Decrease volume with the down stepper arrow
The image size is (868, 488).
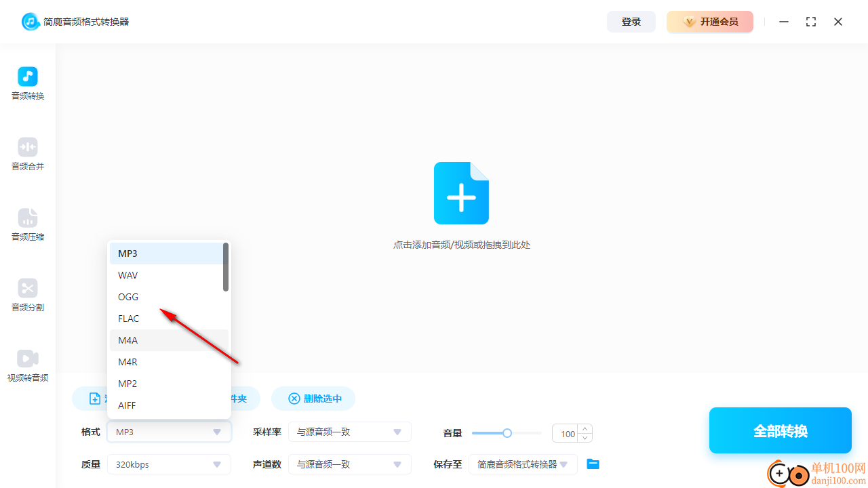(x=586, y=438)
